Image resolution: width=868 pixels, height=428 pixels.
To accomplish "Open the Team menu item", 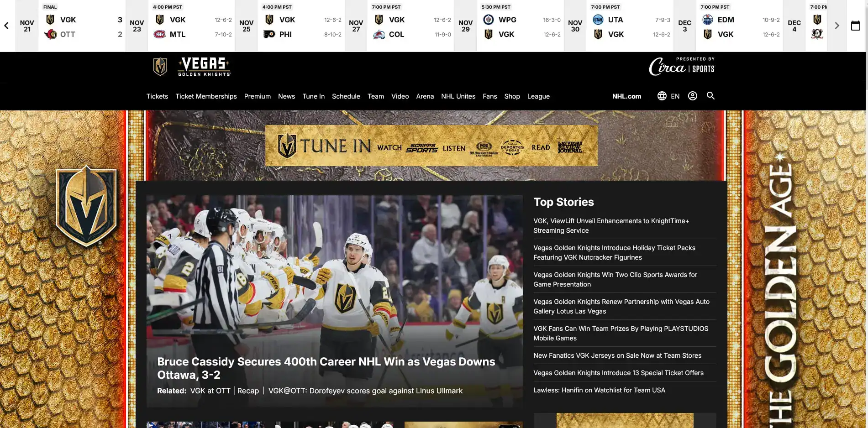I will tap(376, 96).
